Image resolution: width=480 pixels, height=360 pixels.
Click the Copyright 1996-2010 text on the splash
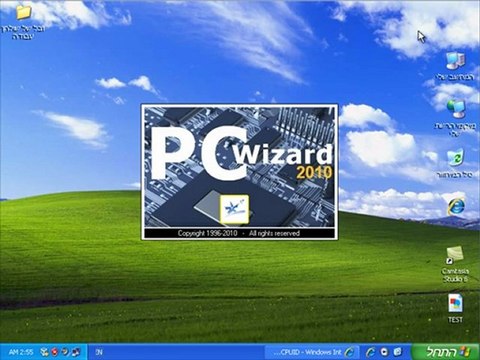point(207,233)
